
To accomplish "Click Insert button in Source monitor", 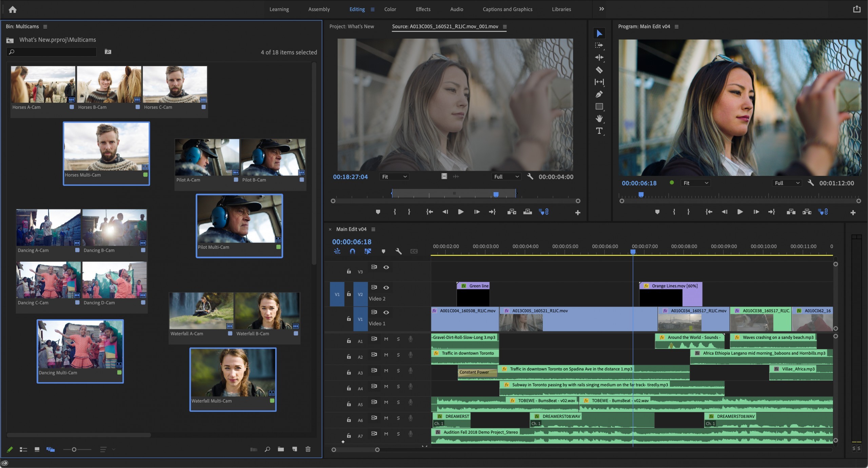I will [512, 212].
